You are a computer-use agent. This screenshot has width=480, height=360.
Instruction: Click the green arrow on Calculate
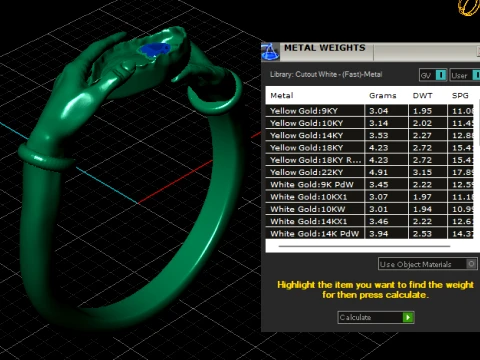point(408,317)
